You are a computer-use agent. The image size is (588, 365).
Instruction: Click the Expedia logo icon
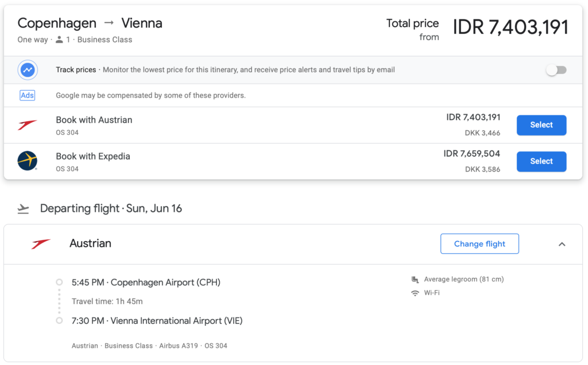[x=28, y=161]
